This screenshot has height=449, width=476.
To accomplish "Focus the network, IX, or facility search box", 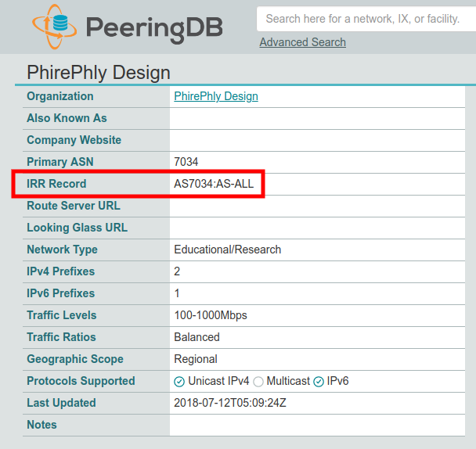I will coord(366,19).
